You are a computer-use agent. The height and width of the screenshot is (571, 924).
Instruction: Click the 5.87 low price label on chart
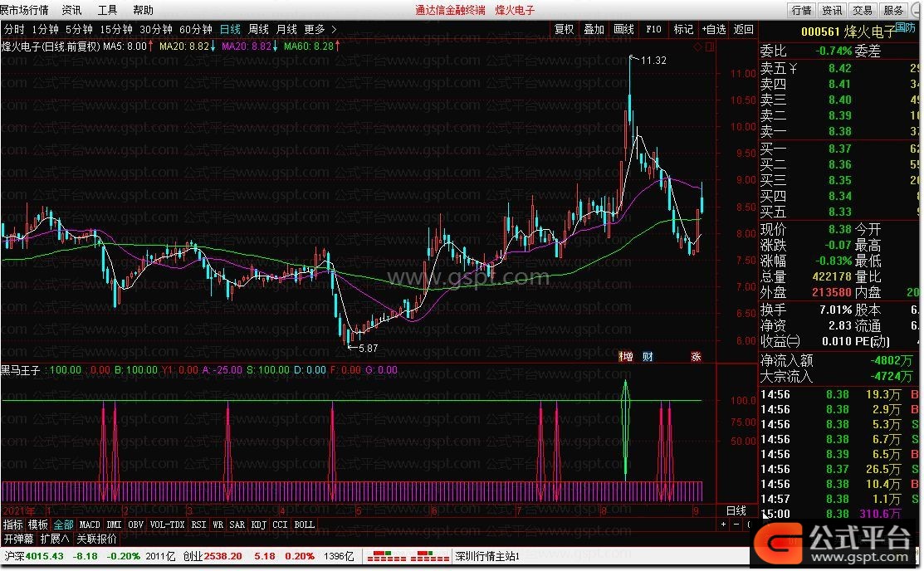[368, 349]
